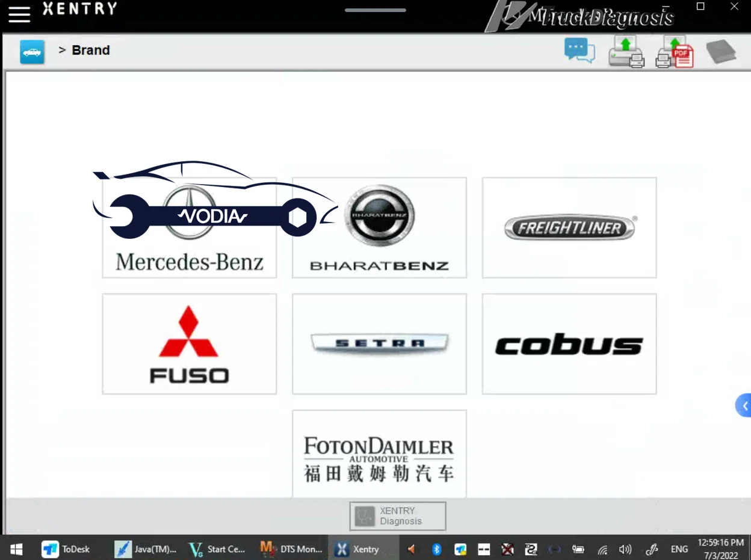Open the Windows Start menu
The image size is (751, 560).
(16, 549)
